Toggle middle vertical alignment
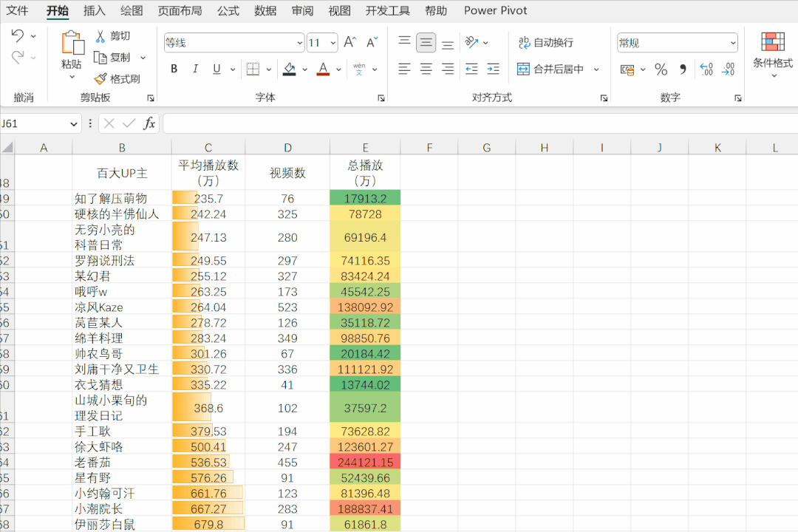This screenshot has height=532, width=798. (x=426, y=42)
